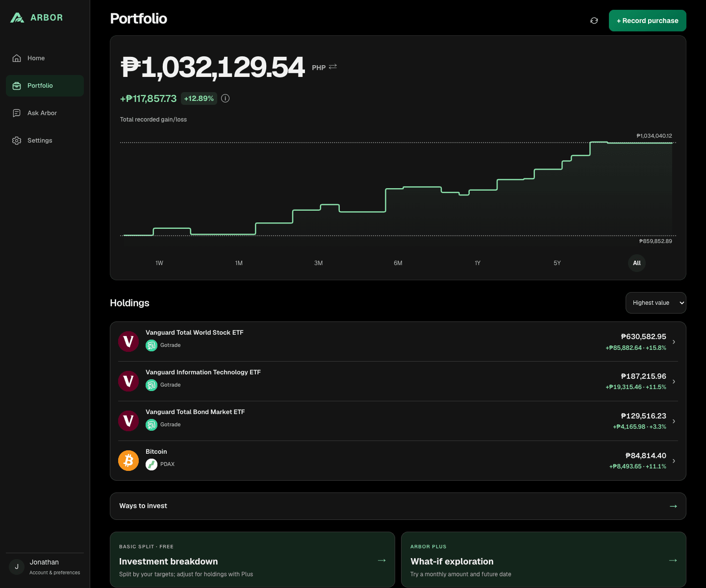Click the +₱8,493.65 · +11.1% gain text
This screenshot has width=706, height=588.
[638, 466]
